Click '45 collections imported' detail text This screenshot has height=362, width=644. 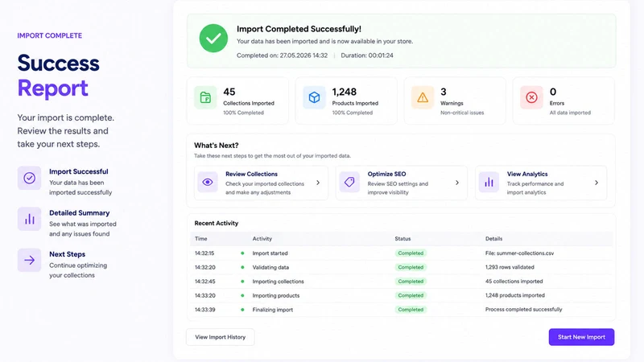pyautogui.click(x=514, y=282)
